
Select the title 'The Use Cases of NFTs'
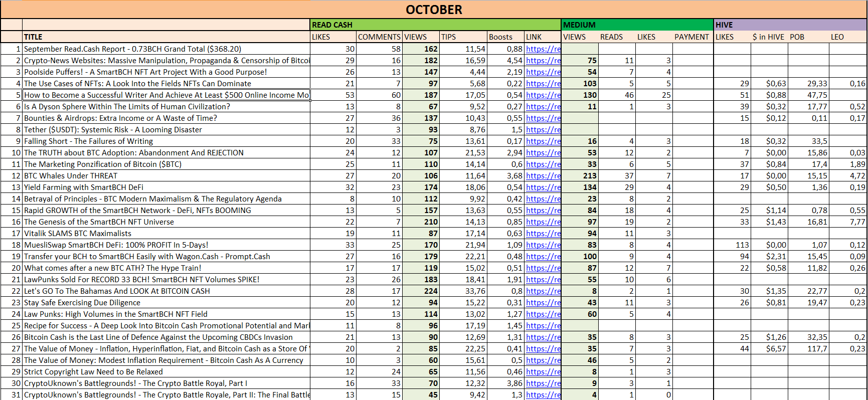(166, 84)
